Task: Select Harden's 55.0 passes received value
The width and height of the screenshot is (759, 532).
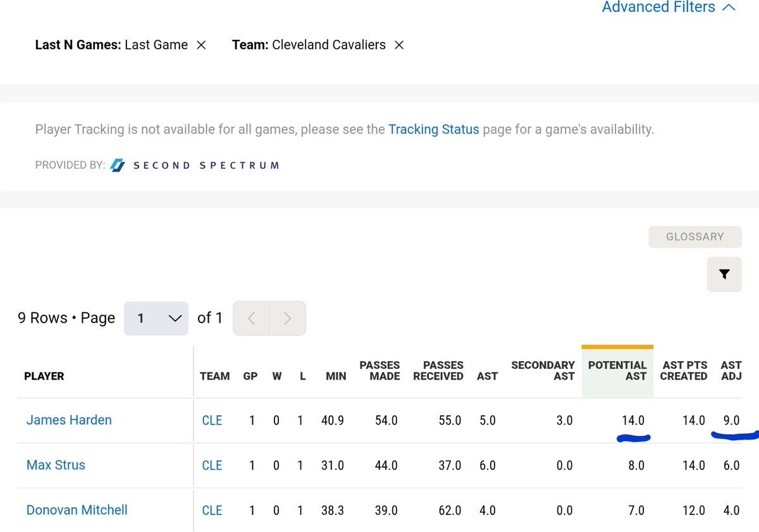Action: pyautogui.click(x=450, y=421)
